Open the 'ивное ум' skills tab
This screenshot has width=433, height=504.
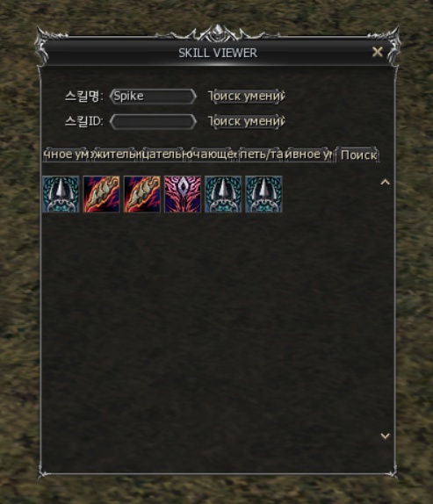coord(309,155)
